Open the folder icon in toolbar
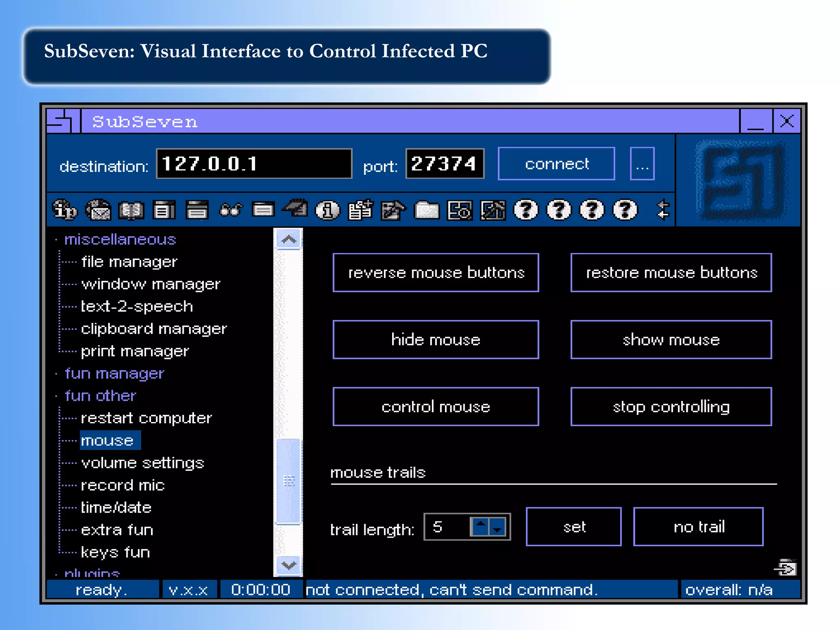This screenshot has width=840, height=630. pos(427,210)
